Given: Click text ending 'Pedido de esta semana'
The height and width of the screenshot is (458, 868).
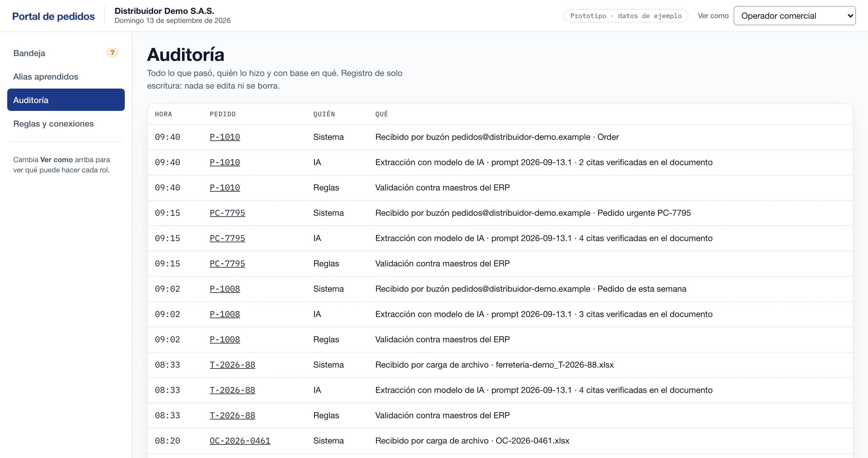Looking at the screenshot, I should point(531,289).
